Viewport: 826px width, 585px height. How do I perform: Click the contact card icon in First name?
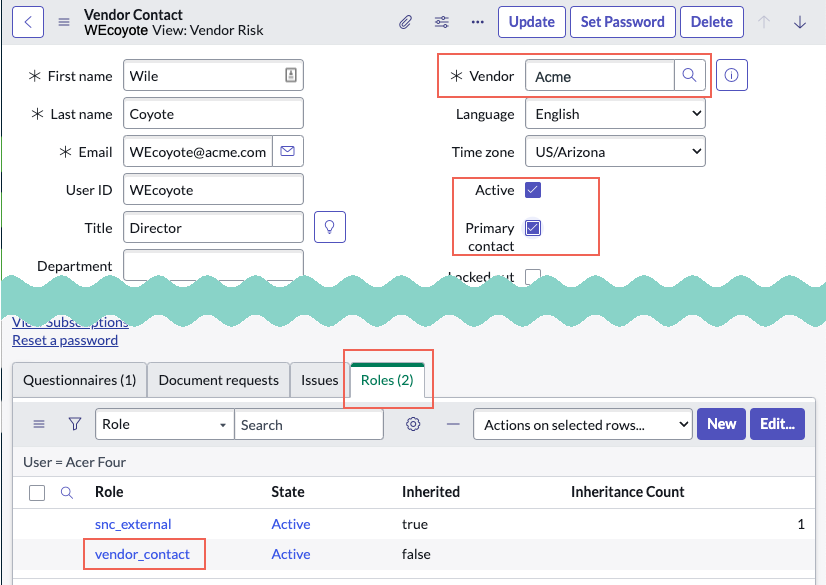291,75
